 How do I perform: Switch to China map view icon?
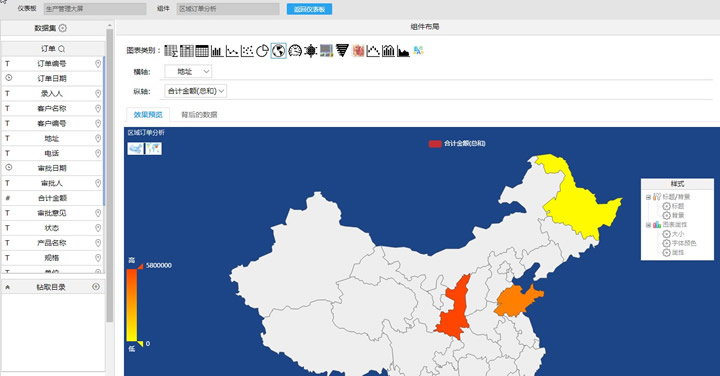point(135,148)
